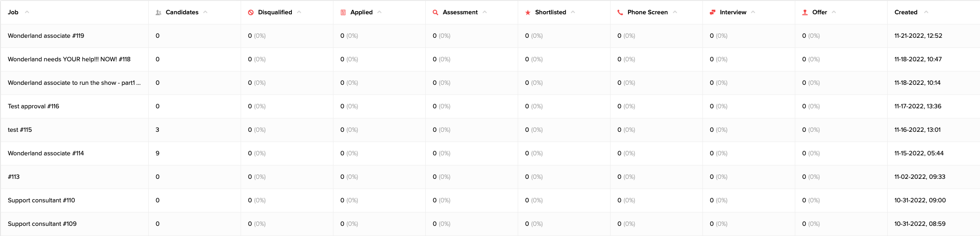Viewport: 980px width, 236px height.
Task: Select Wonderland needs YOUR help #118 job
Action: [x=69, y=59]
